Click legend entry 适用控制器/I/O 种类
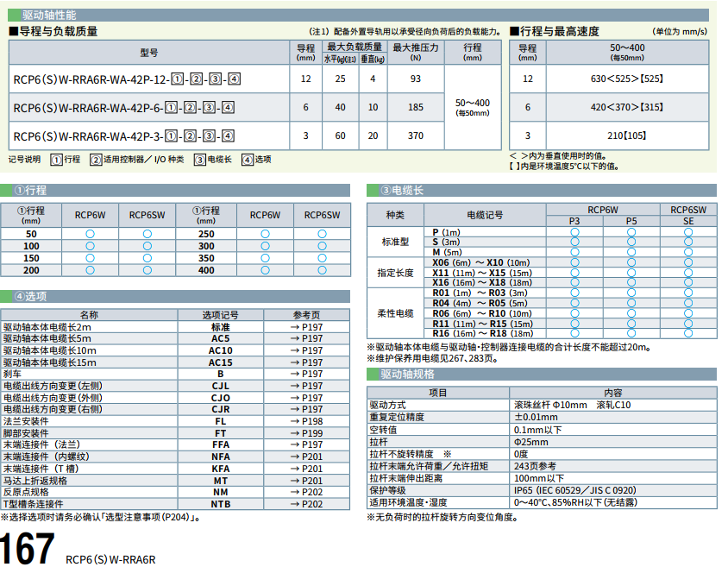Viewport: 728px width, 567px height. pyautogui.click(x=137, y=160)
